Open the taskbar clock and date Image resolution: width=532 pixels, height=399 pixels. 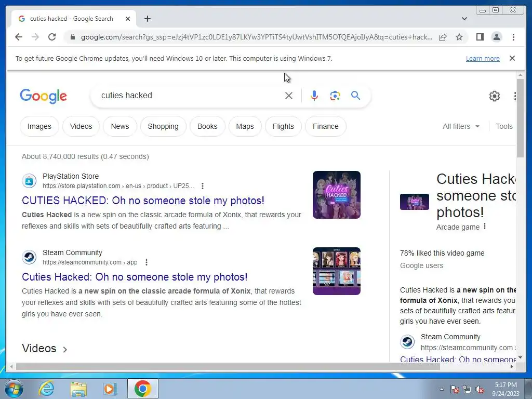click(x=506, y=389)
